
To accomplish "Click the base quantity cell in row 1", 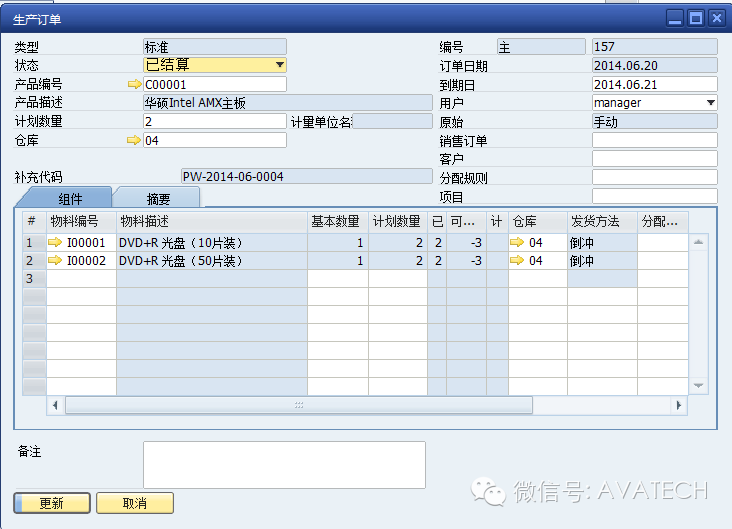I will tap(338, 242).
